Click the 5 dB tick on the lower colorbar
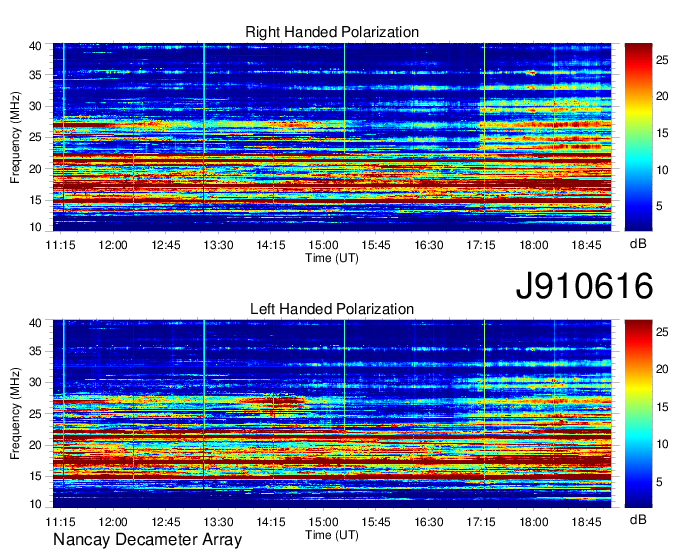Screen dimensions: 680x552 [659, 482]
